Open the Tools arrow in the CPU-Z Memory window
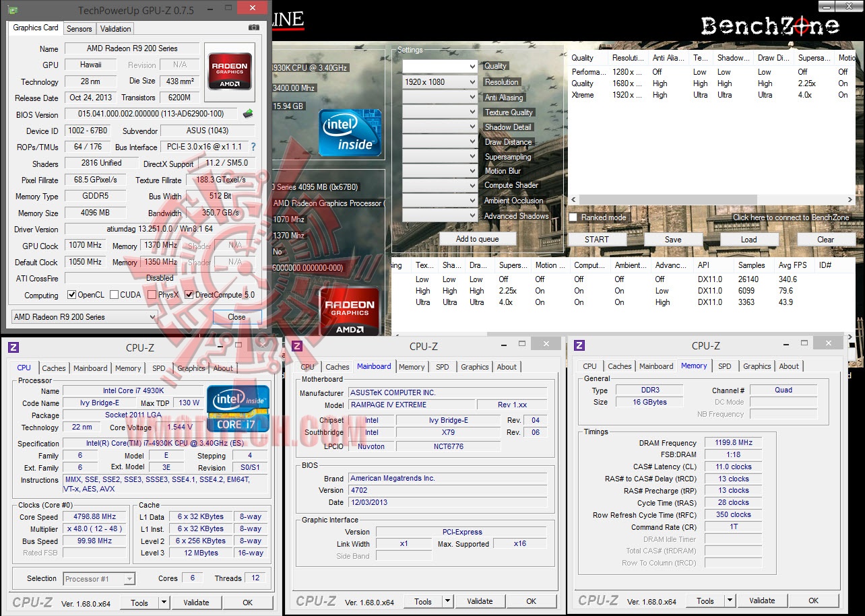 point(730,601)
